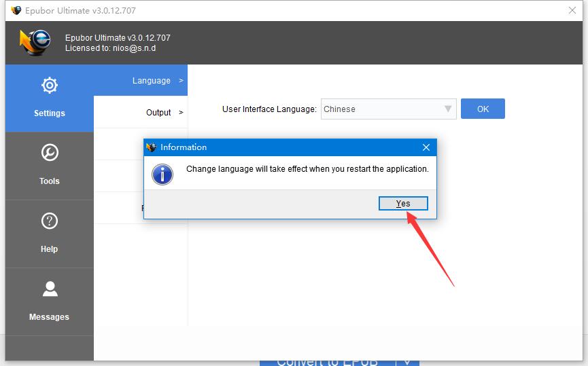Open the Help question mark section
Screen dimensions: 588x366
49,234
